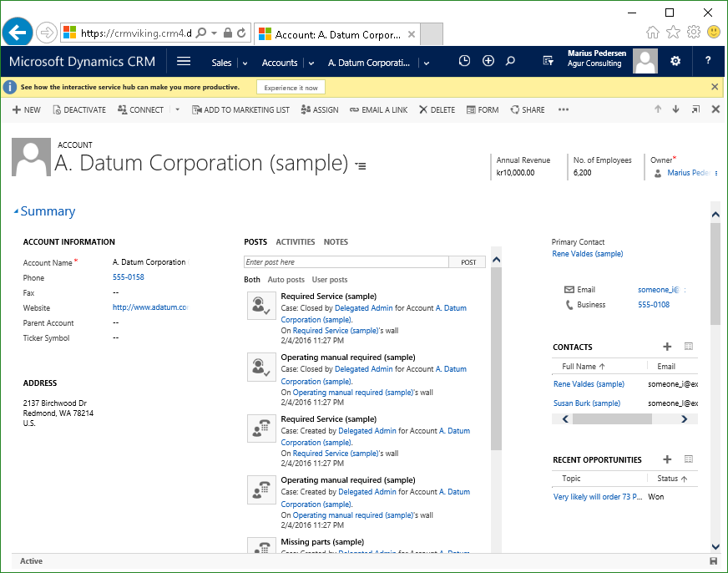Sort contacts by Full Name column
This screenshot has width=728, height=573.
(583, 367)
